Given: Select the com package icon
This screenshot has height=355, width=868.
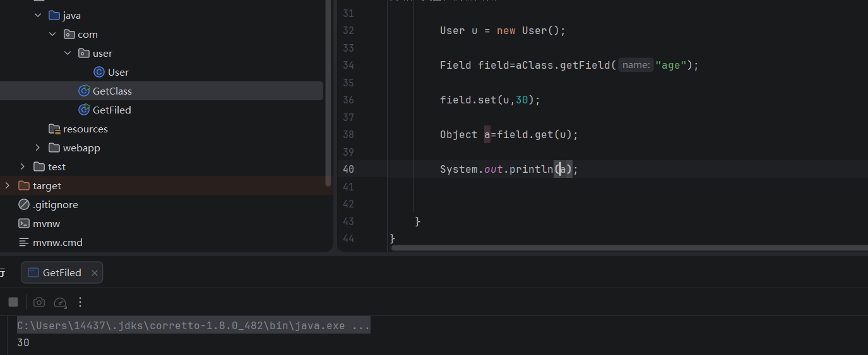Looking at the screenshot, I should pos(69,34).
